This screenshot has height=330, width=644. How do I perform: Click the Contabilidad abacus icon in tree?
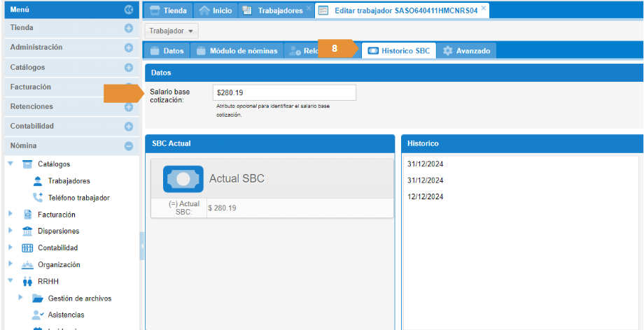coord(28,248)
